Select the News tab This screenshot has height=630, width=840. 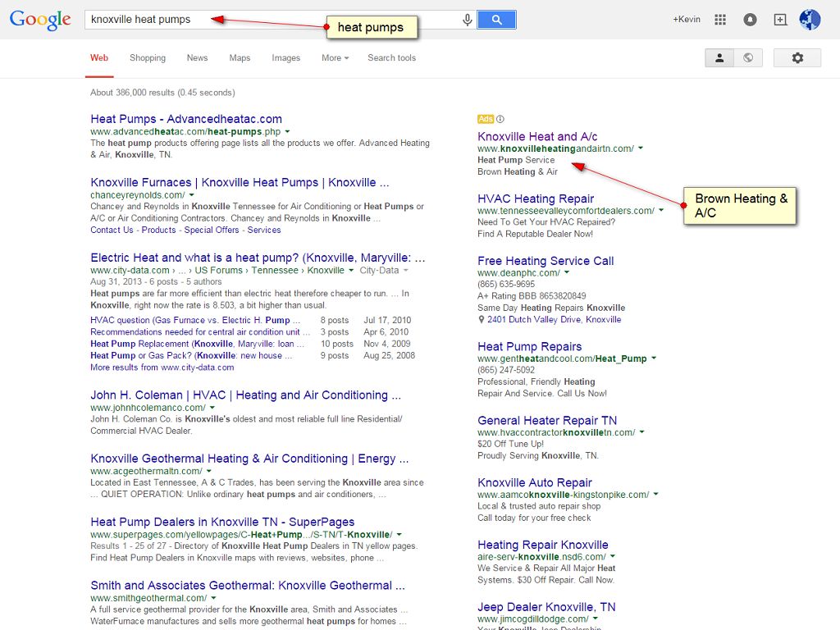tap(197, 58)
